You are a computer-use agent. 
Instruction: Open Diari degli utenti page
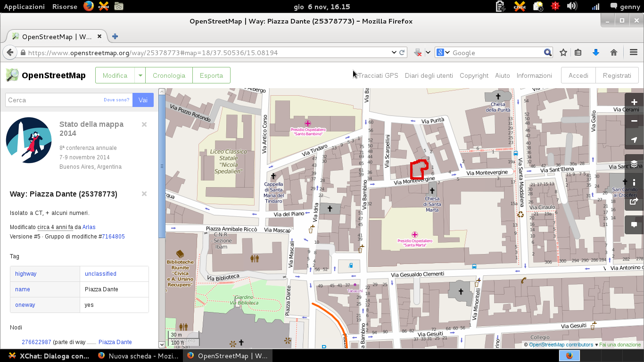tap(429, 75)
